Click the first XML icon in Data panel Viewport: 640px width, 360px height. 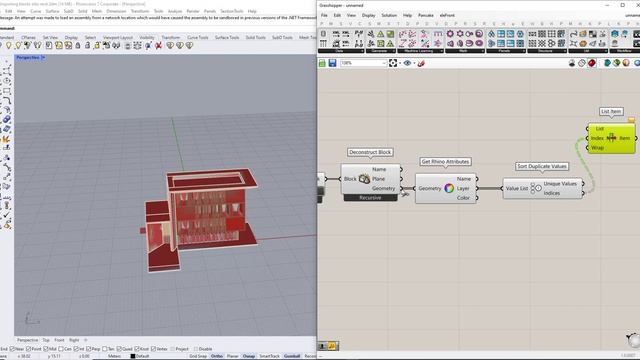pos(336,34)
